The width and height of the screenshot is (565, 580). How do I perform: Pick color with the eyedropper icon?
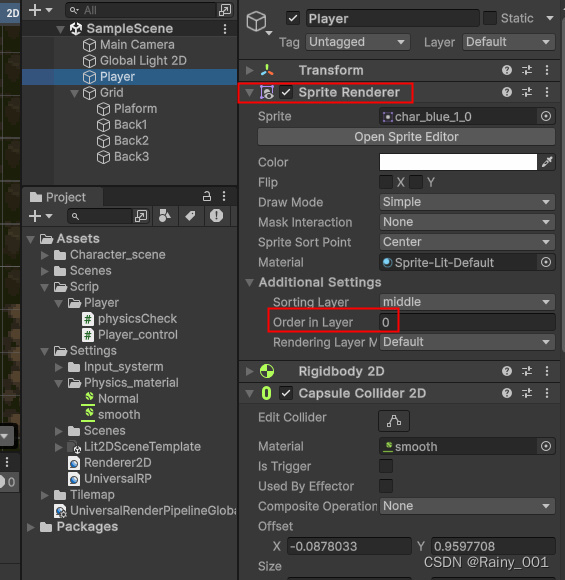click(547, 162)
